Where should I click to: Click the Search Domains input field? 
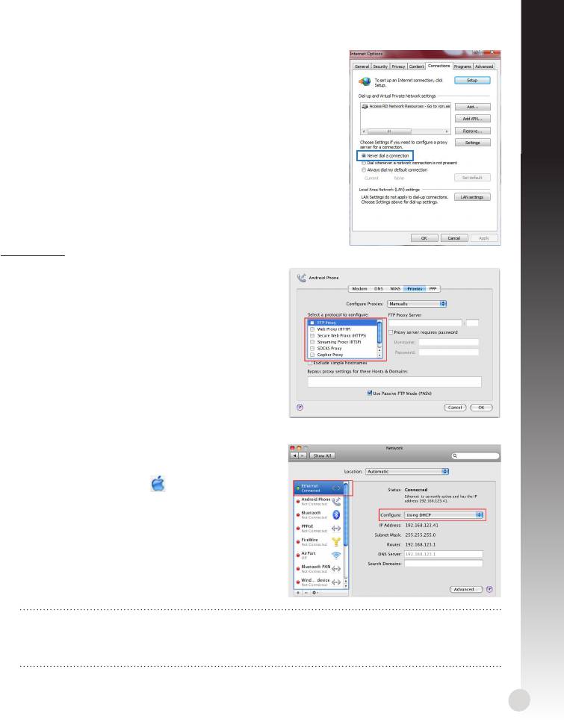pyautogui.click(x=443, y=564)
